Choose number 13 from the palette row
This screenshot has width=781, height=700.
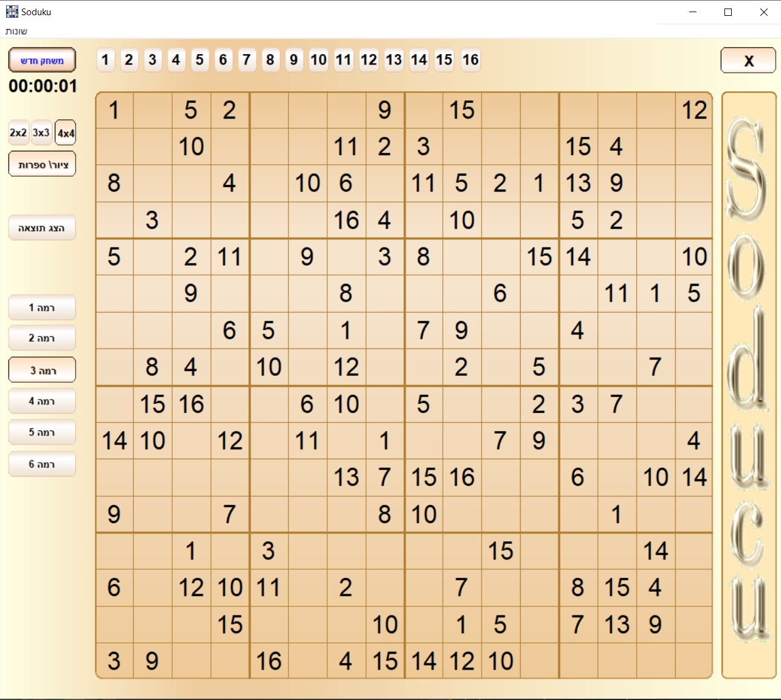394,60
